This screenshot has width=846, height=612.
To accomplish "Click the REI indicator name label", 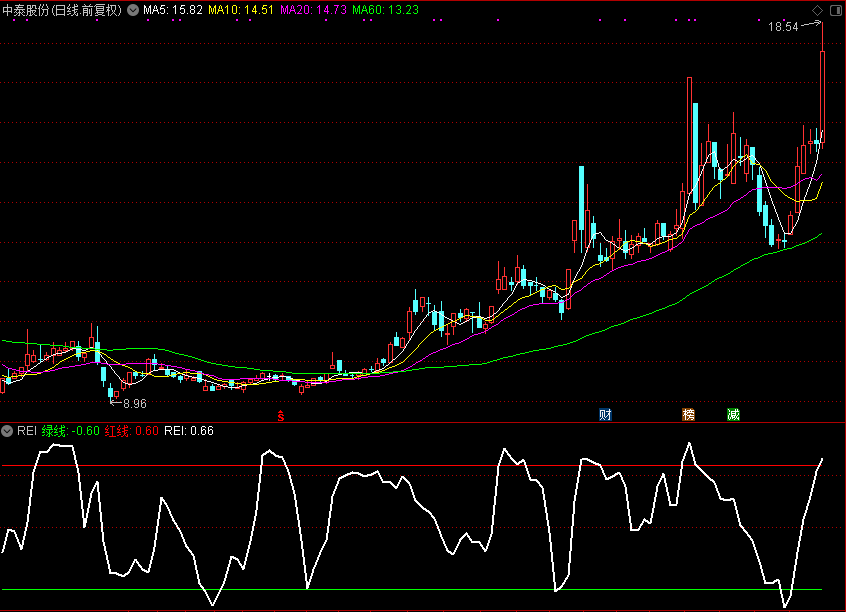I will [26, 431].
